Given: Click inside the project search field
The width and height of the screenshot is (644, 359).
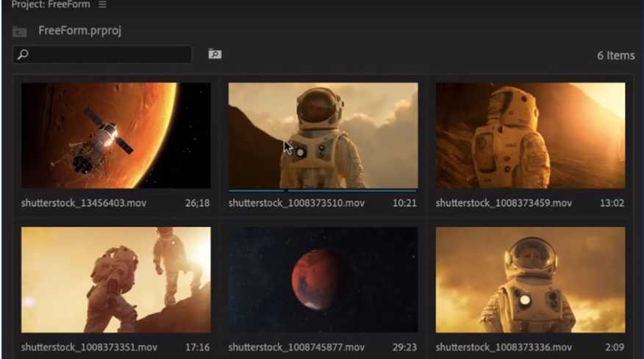Looking at the screenshot, I should pyautogui.click(x=103, y=54).
